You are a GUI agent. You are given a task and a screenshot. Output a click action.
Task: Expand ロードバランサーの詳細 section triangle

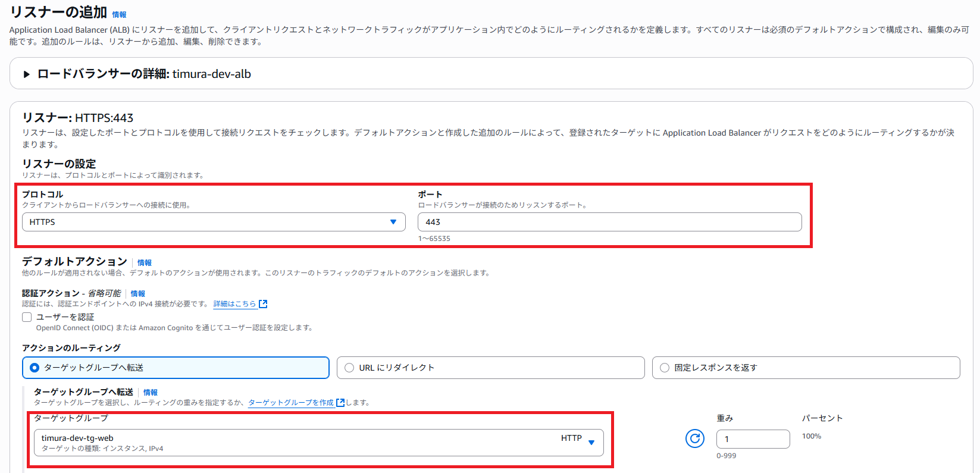[x=26, y=74]
